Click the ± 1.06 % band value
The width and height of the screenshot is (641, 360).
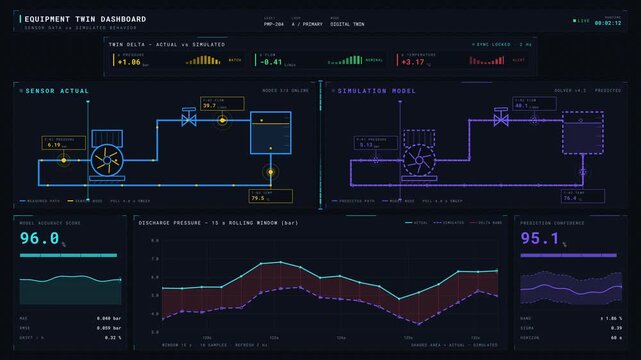pos(611,318)
